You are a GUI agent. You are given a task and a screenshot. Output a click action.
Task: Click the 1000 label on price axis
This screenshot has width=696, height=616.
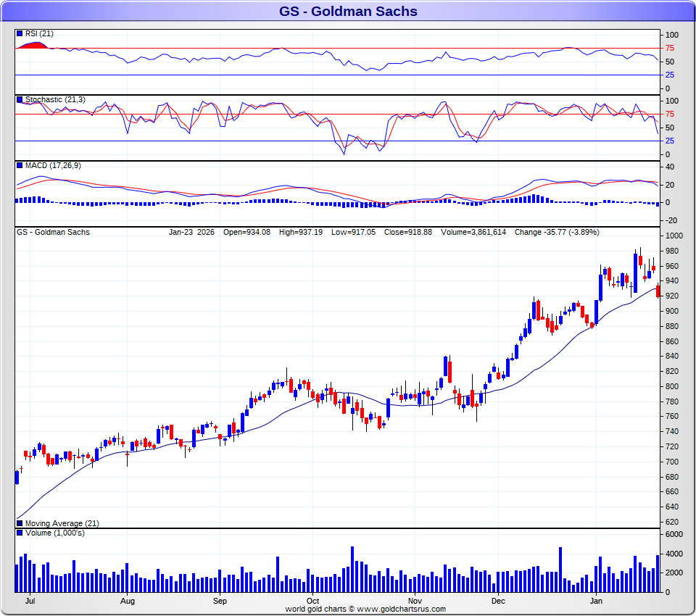point(674,236)
